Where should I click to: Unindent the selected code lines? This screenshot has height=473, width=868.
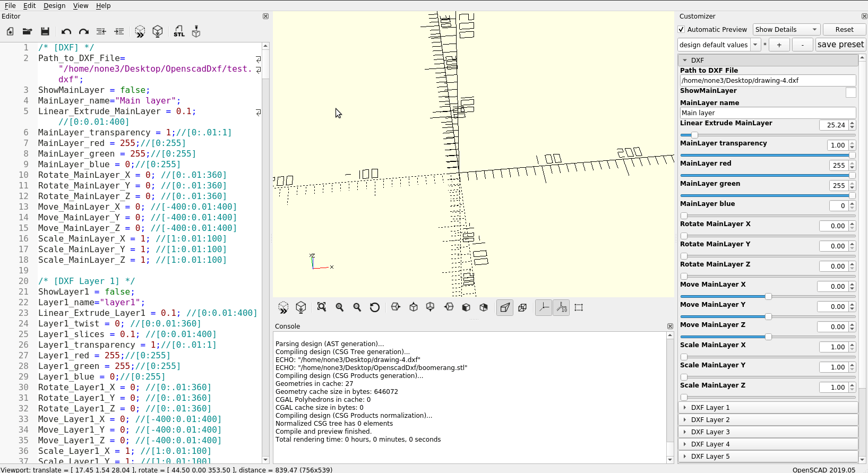coord(101,32)
